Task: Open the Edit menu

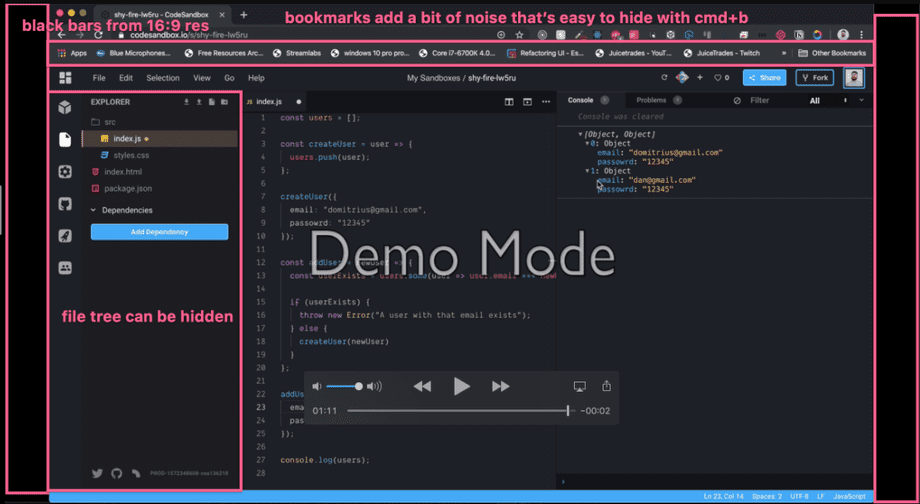Action: [x=126, y=78]
